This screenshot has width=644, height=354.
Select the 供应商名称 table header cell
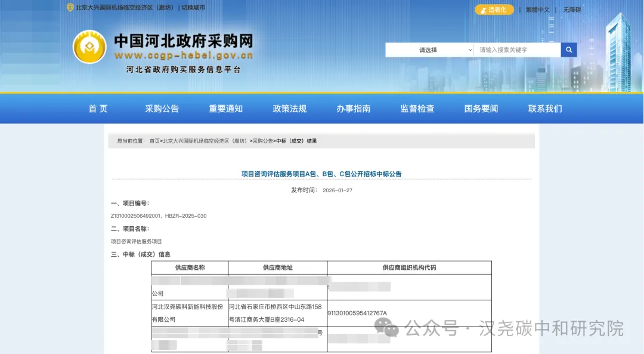pyautogui.click(x=190, y=267)
